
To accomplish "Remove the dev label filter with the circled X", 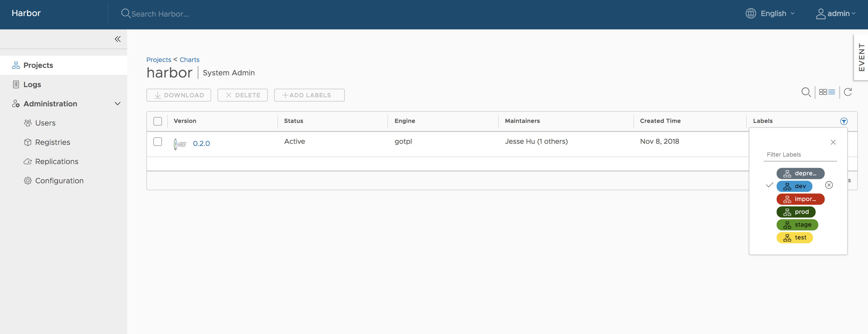I will 828,185.
